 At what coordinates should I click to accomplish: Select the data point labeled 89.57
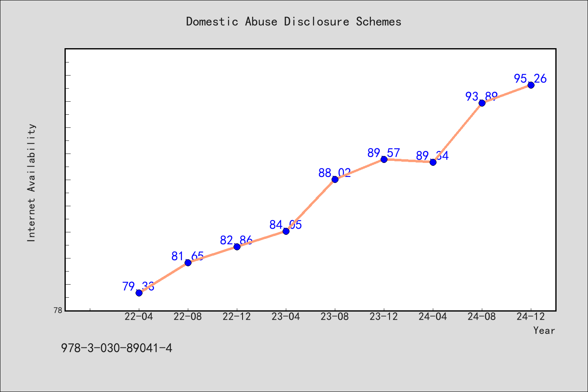384,159
